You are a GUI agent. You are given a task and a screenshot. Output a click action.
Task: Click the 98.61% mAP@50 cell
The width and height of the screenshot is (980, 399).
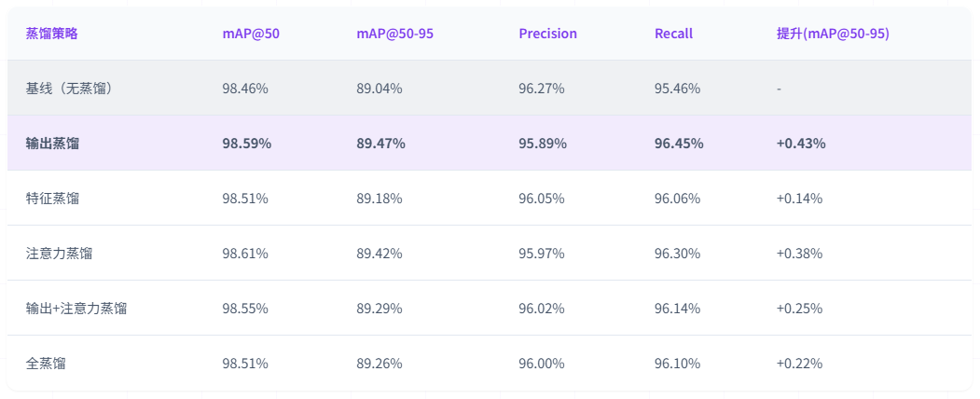click(x=245, y=254)
